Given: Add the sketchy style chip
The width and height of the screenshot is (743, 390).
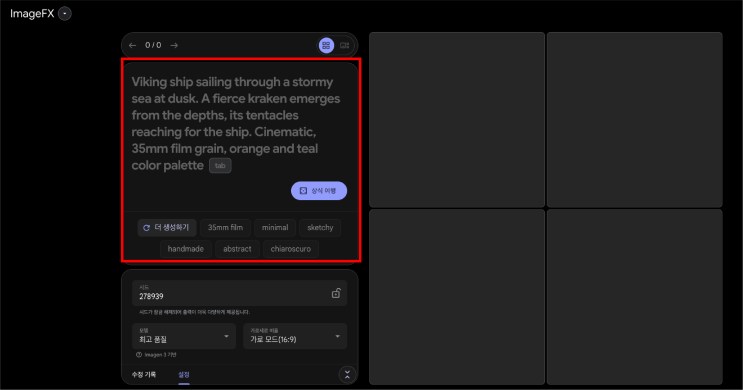Looking at the screenshot, I should pyautogui.click(x=320, y=227).
